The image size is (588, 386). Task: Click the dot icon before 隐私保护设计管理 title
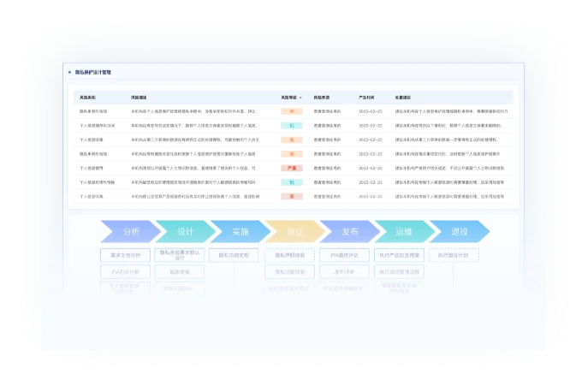click(x=70, y=73)
